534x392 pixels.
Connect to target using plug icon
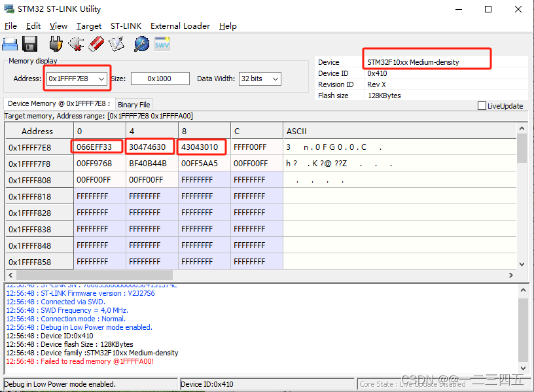pyautogui.click(x=56, y=44)
